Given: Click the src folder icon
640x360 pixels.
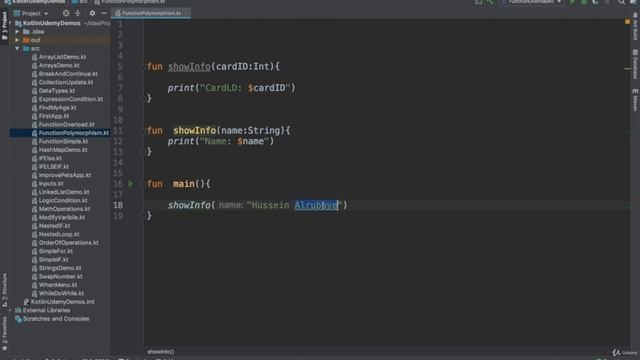Looking at the screenshot, I should (26, 49).
